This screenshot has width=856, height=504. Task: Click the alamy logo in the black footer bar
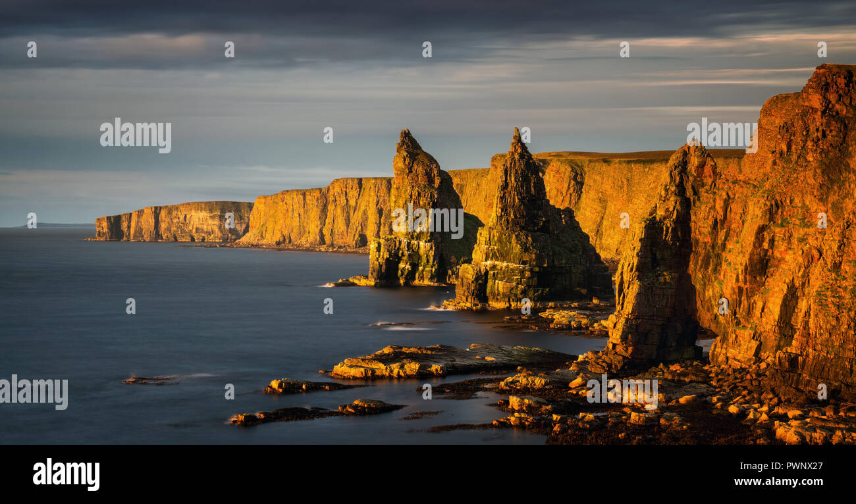pos(66,474)
